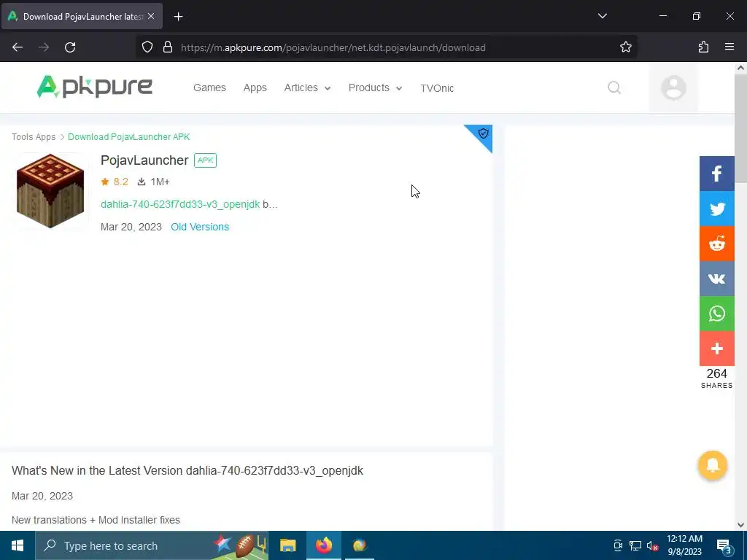Viewport: 747px width, 560px height.
Task: Select the Download PojavLauncher browser tab
Action: 82,16
